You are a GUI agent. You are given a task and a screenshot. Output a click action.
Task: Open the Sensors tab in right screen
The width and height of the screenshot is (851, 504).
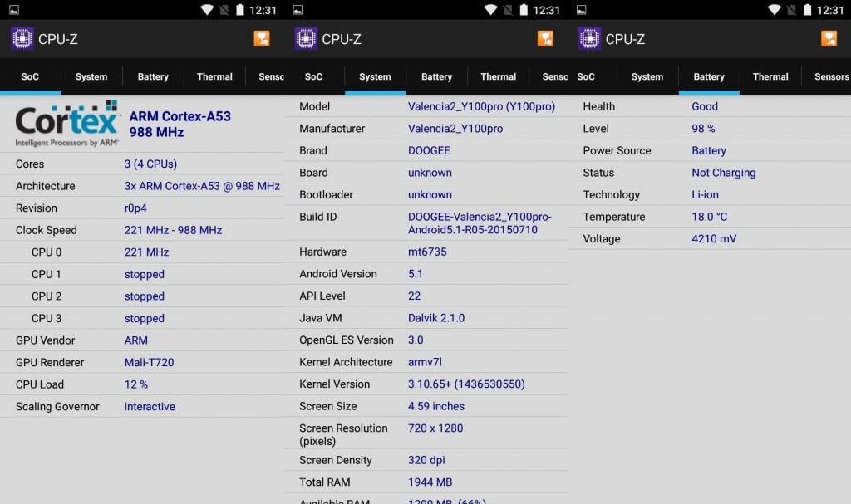click(x=831, y=76)
